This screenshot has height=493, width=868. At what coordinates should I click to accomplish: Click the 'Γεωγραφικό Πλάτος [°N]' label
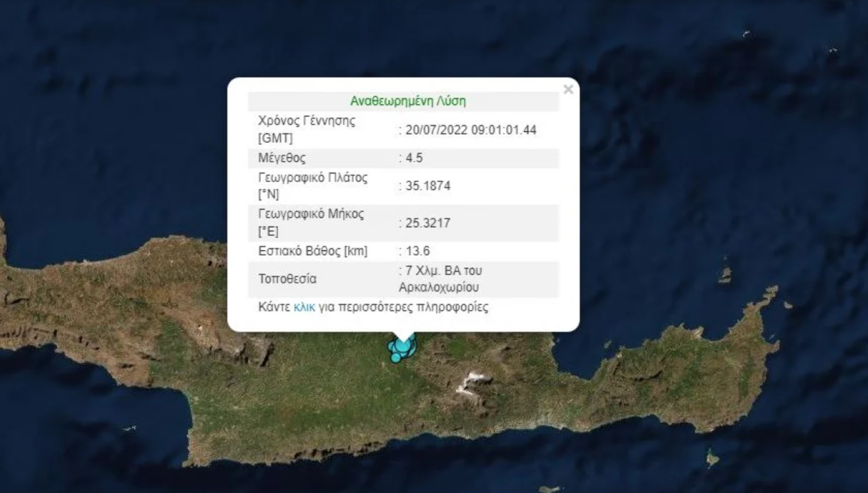(x=312, y=185)
